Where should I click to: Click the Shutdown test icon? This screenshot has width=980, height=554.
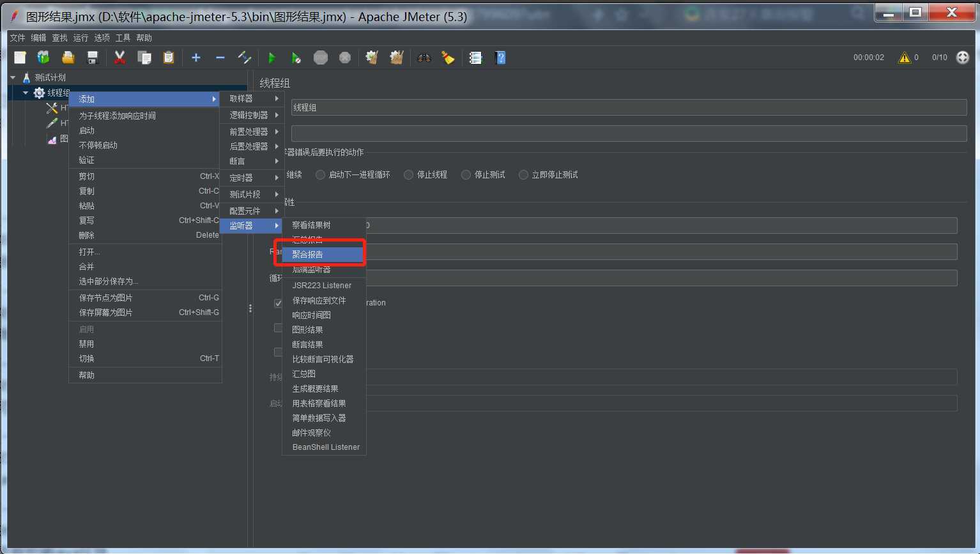tap(345, 58)
